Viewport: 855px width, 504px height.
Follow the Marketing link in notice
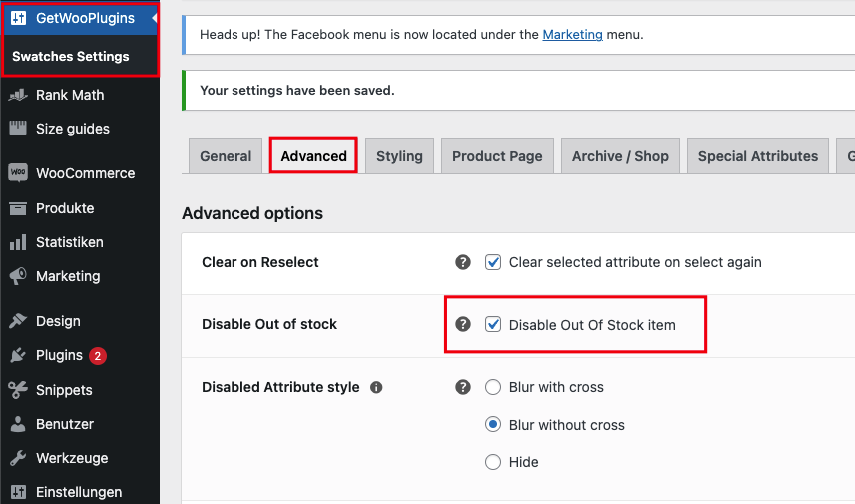point(573,34)
